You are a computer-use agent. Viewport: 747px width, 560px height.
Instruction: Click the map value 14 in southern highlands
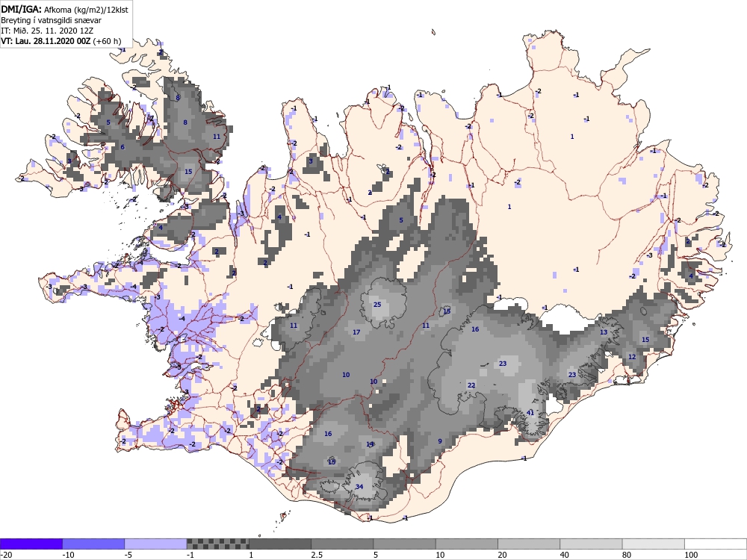coord(371,444)
